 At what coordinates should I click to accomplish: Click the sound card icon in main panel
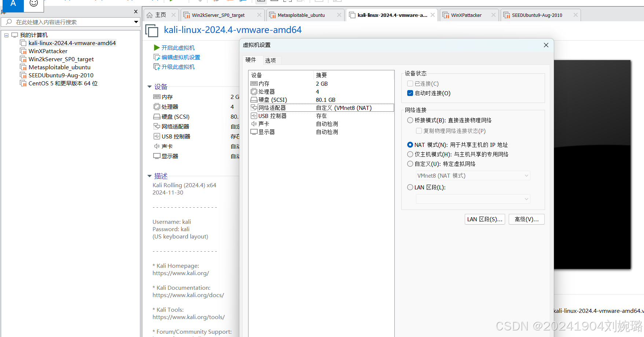[157, 146]
